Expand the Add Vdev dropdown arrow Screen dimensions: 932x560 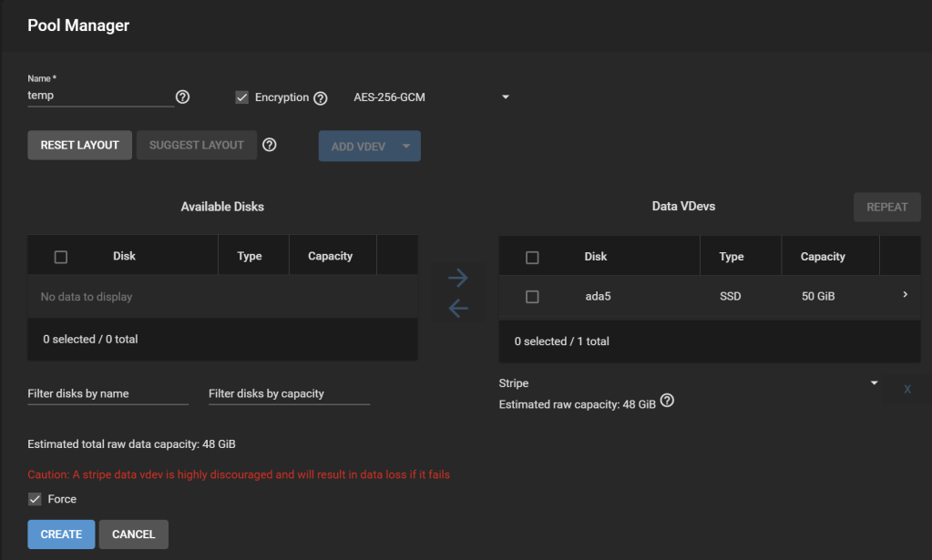[406, 146]
